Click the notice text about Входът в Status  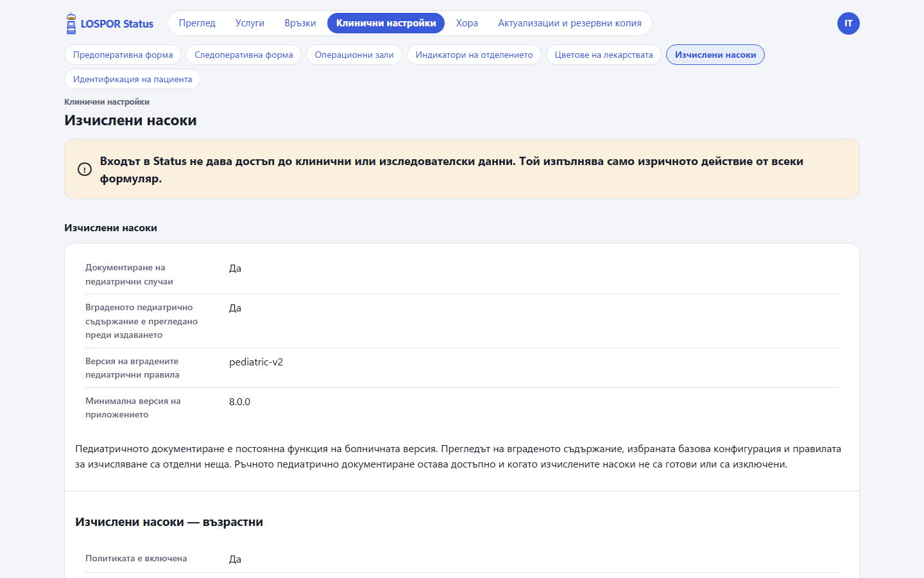tap(452, 170)
